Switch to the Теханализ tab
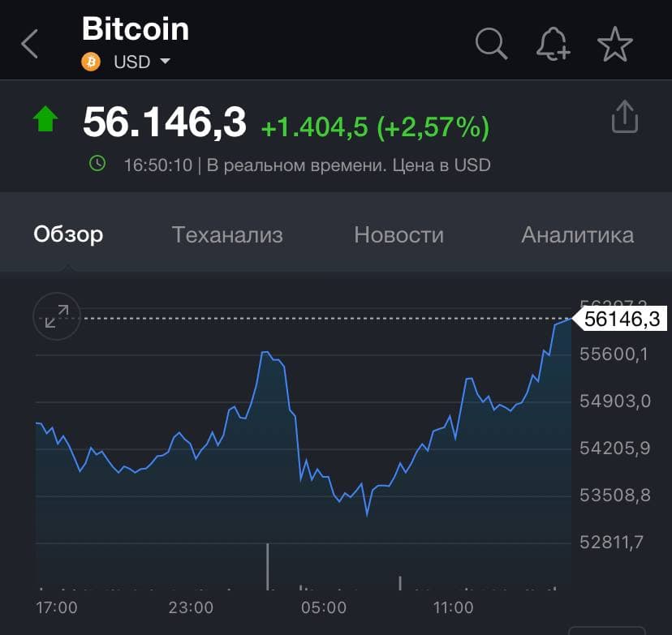This screenshot has width=672, height=635. 226,234
